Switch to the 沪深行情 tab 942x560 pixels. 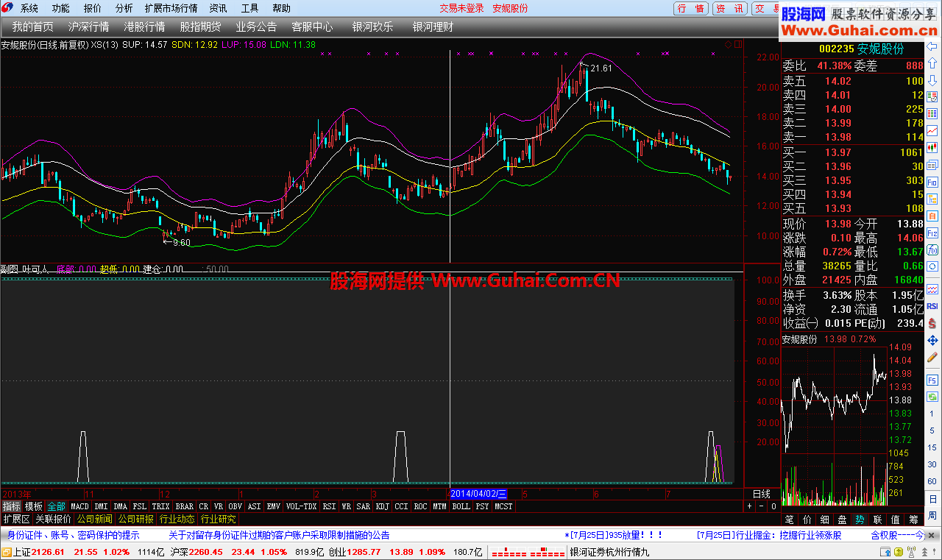coord(88,26)
